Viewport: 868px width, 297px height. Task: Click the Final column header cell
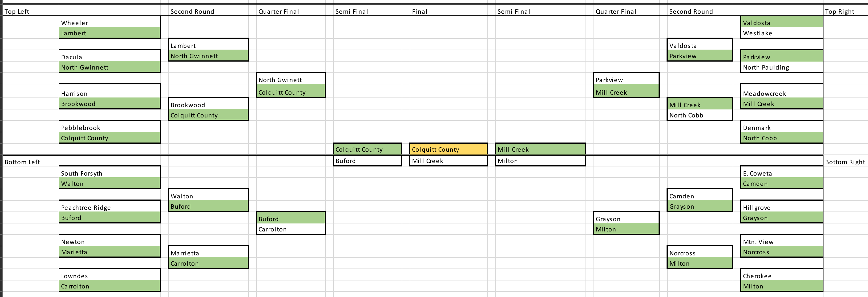point(448,11)
